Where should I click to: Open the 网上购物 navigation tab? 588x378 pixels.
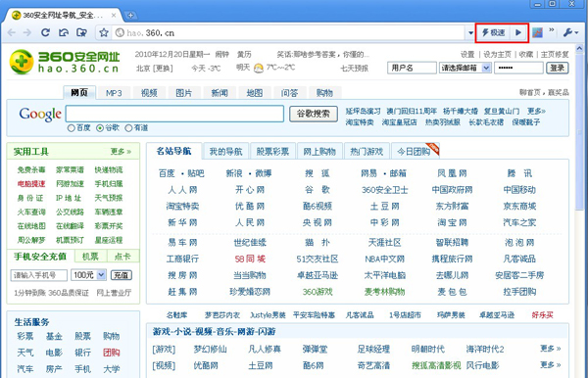coord(319,152)
